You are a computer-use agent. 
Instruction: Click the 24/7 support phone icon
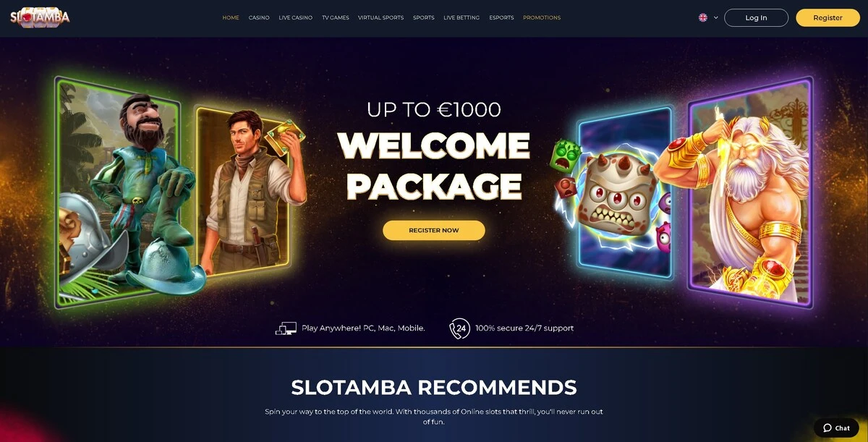(x=459, y=328)
